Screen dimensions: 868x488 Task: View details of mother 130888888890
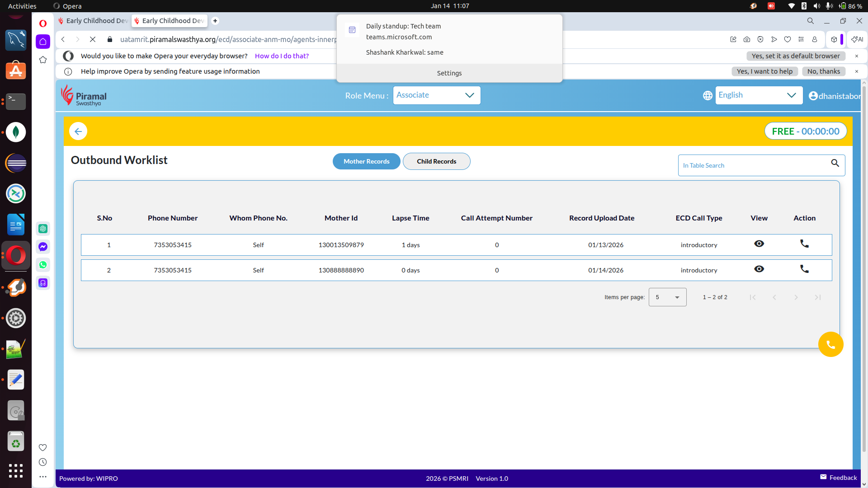click(759, 269)
